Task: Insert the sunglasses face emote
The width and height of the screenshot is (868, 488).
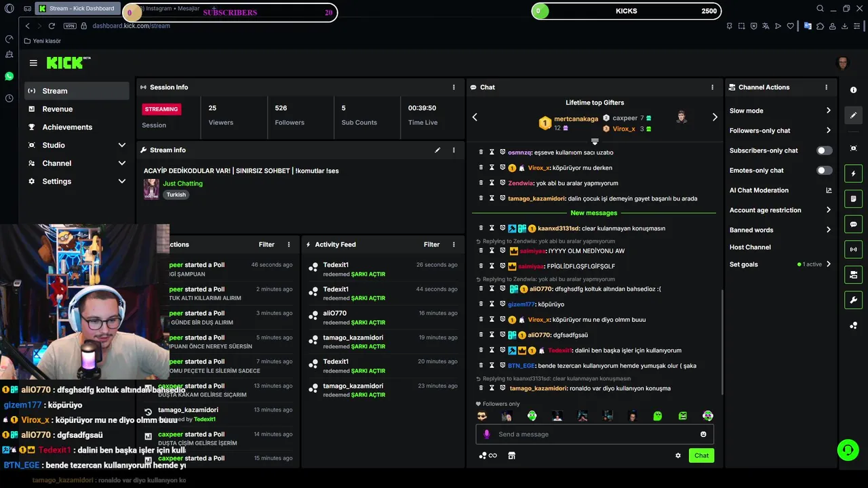Action: (x=481, y=416)
